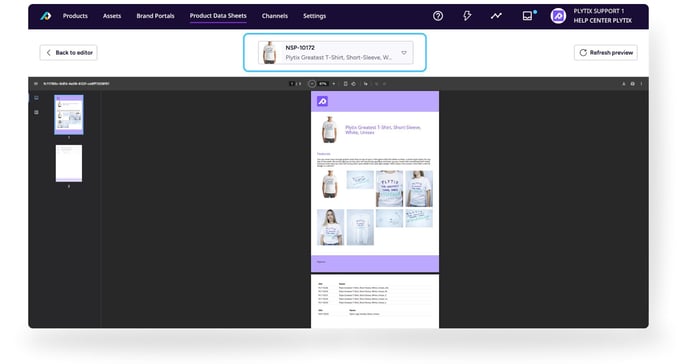This screenshot has width=688, height=364.
Task: Download the PDF using the download icon
Action: tap(624, 84)
